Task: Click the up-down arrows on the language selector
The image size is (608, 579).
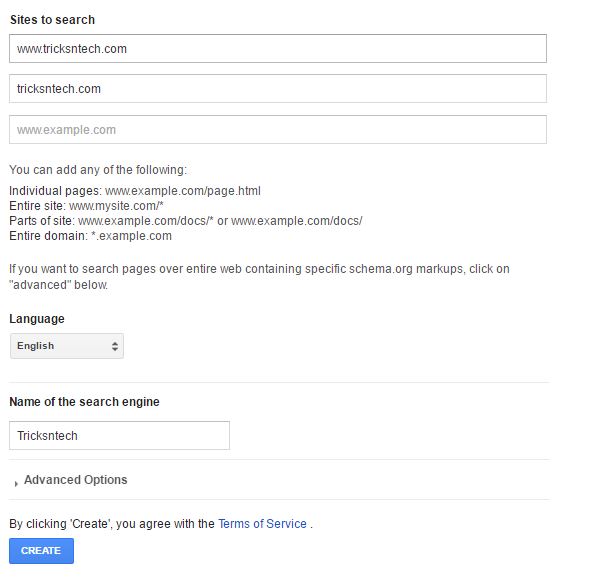Action: point(115,346)
